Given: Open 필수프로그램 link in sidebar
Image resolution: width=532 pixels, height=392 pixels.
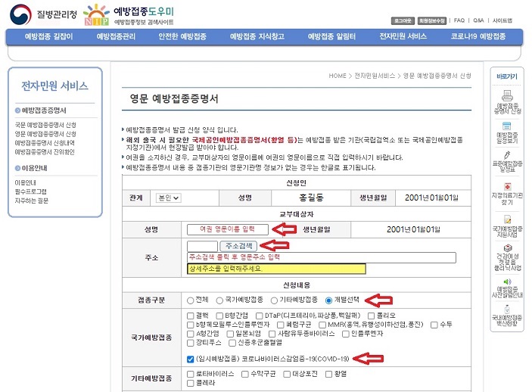Looking at the screenshot, I should pos(30,191).
